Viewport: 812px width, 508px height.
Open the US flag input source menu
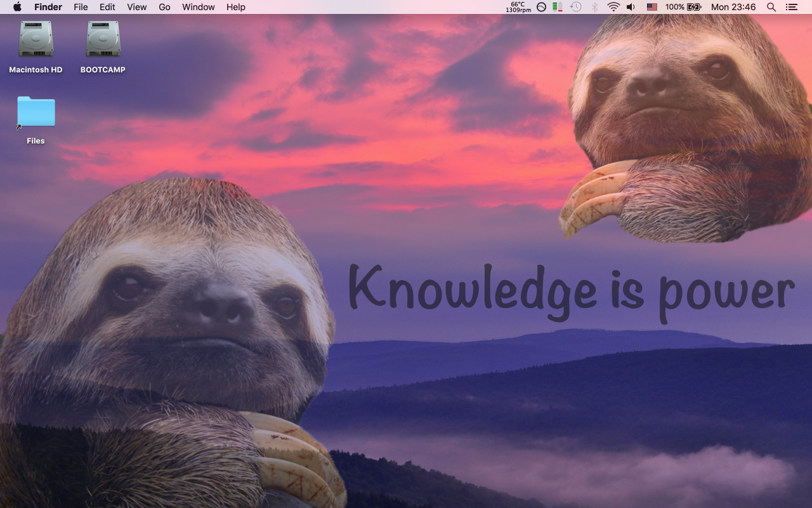652,7
